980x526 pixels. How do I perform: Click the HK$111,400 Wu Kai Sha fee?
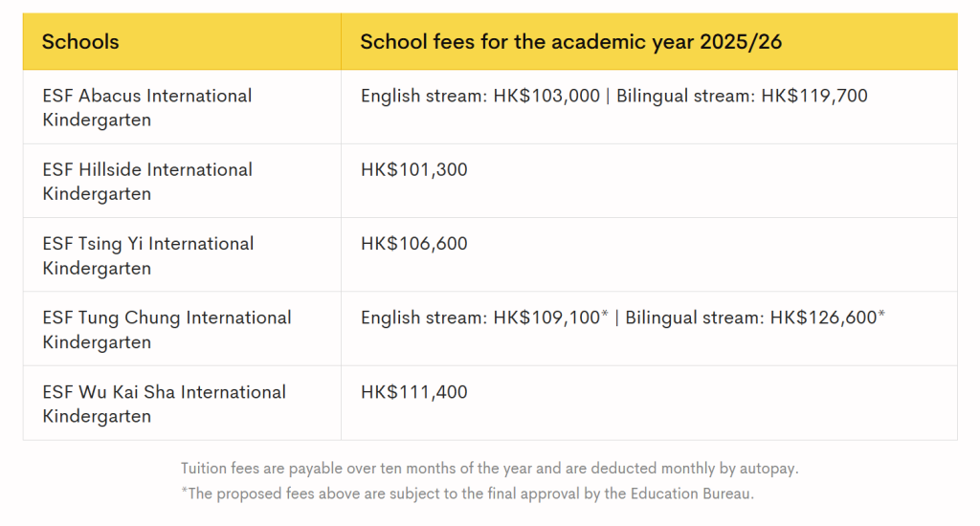[x=413, y=392]
